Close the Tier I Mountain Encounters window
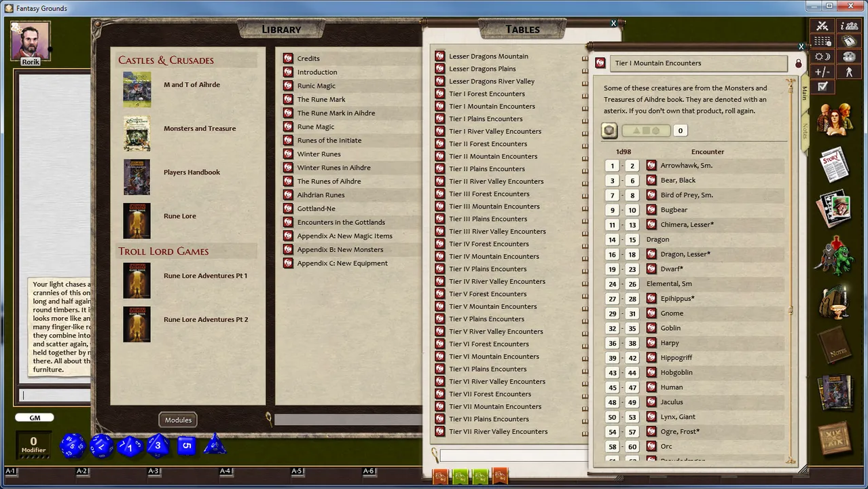Image resolution: width=868 pixels, height=489 pixels. [x=801, y=47]
